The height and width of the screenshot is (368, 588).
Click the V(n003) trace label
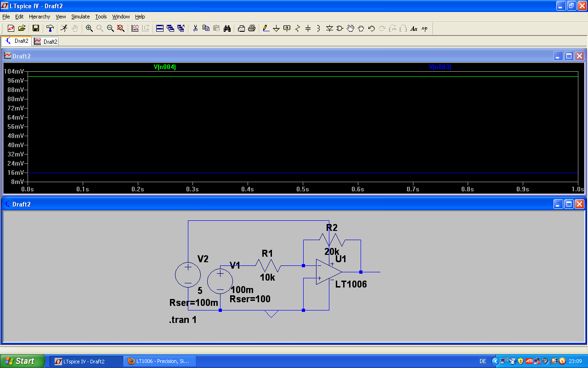(x=440, y=67)
